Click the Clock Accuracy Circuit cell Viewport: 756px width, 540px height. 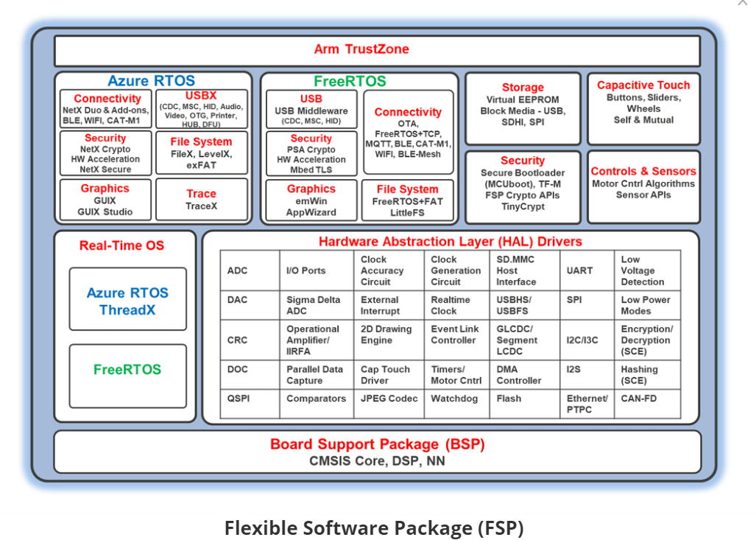point(389,270)
